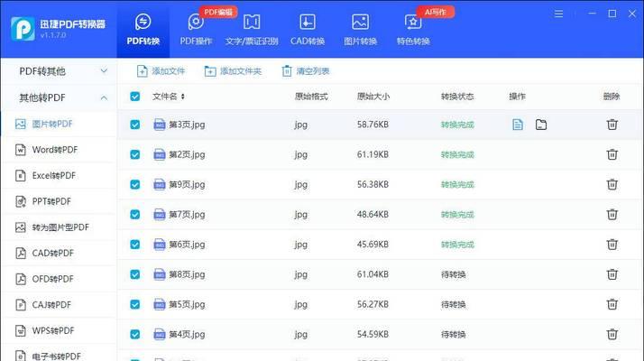Viewport: 644px width, 361px height.
Task: Select PPT转PDF in the sidebar
Action: (x=59, y=201)
